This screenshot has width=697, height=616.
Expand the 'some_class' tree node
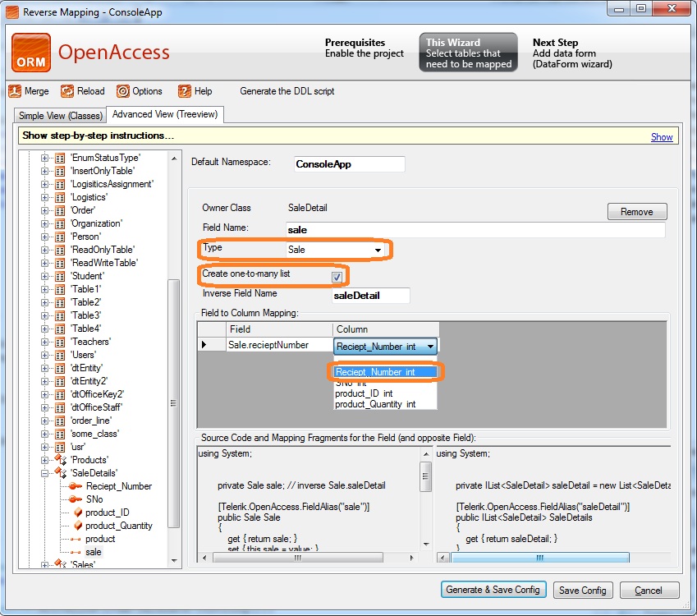click(44, 434)
